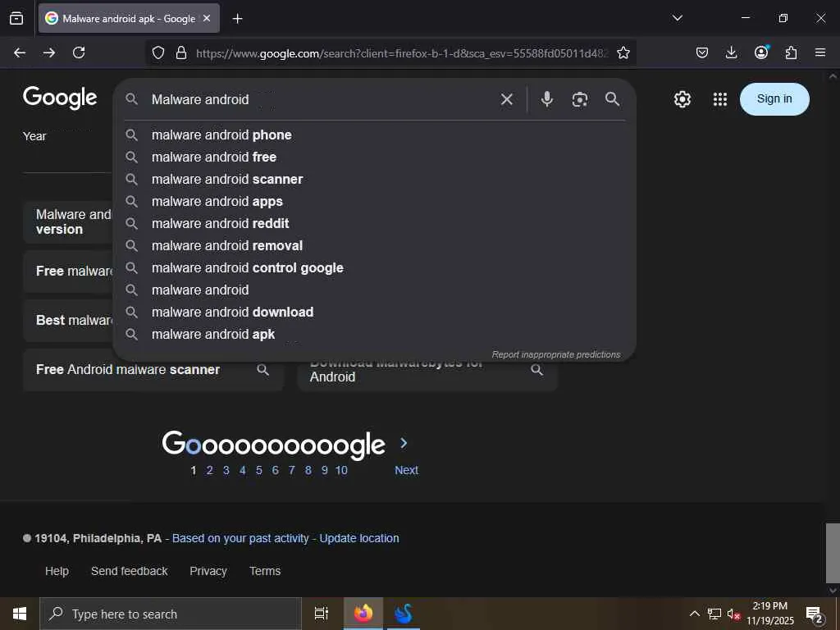Viewport: 840px width, 630px height.
Task: Open Firefox View recent browsing icon
Action: pyautogui.click(x=16, y=18)
